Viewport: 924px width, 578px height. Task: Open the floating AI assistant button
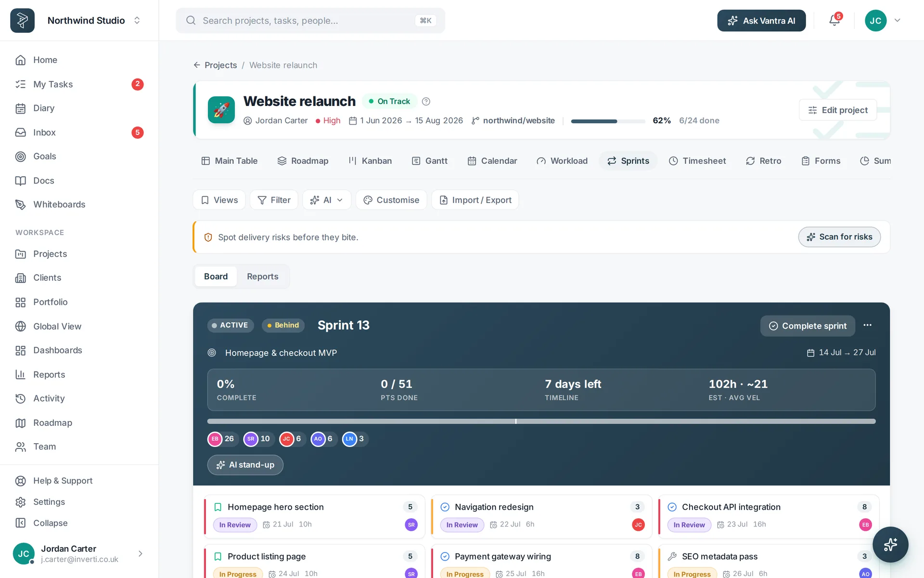[890, 544]
